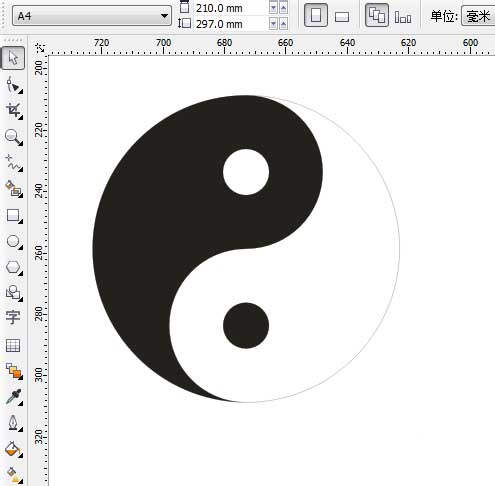495x486 pixels.
Task: Select the Fill bucket tool
Action: [x=13, y=449]
